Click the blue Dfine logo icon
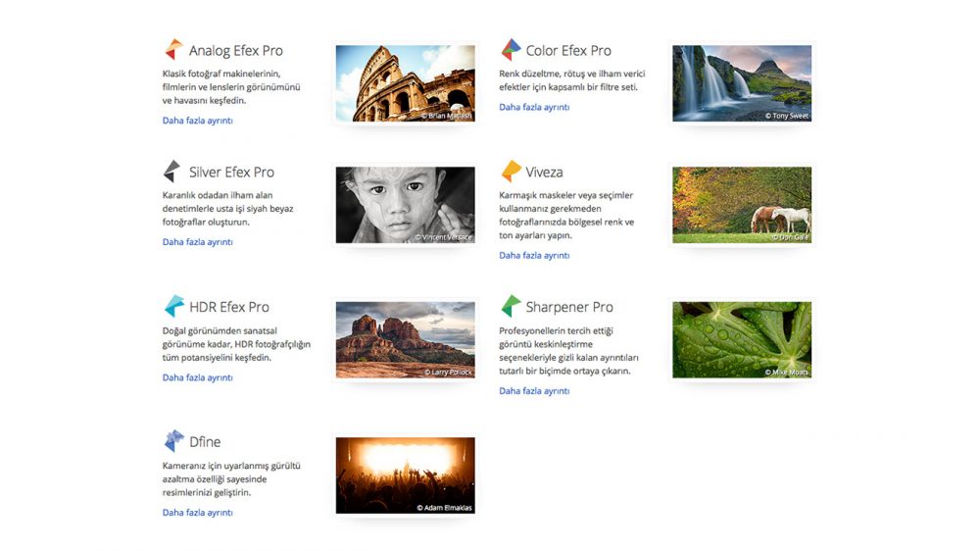Viewport: 980px width, 551px height. click(x=173, y=441)
